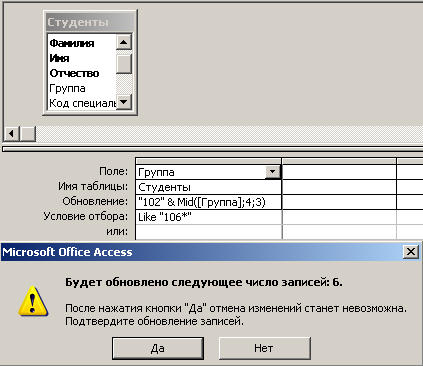
Task: Decline the update with the Нет button
Action: (265, 348)
